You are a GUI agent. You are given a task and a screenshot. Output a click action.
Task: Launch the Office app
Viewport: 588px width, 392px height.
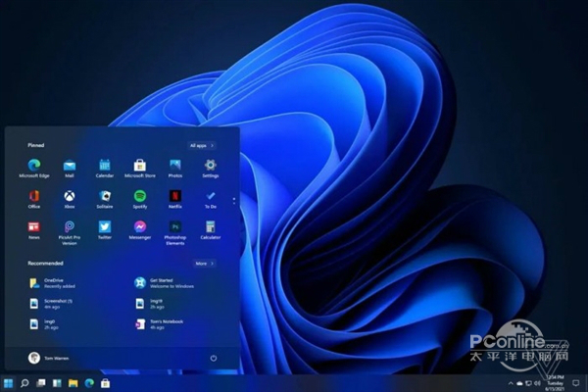(x=34, y=199)
